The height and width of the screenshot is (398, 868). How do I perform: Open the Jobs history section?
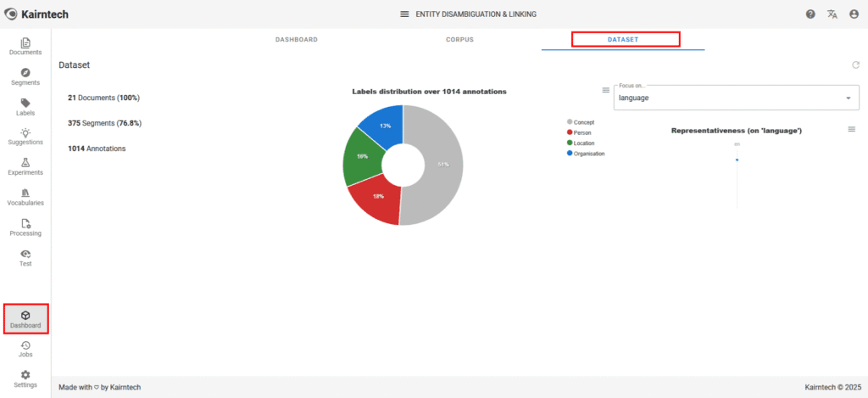(25, 349)
